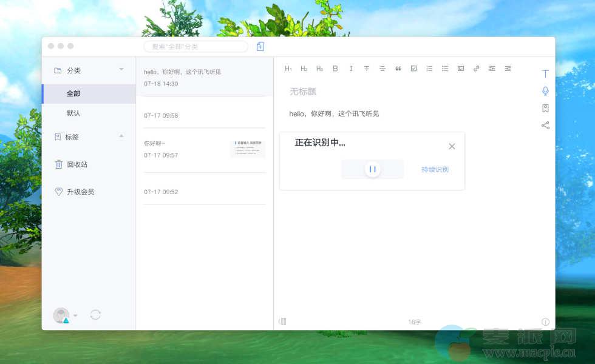595x364 pixels.
Task: Insert a hyperlink using link icon
Action: pyautogui.click(x=477, y=69)
